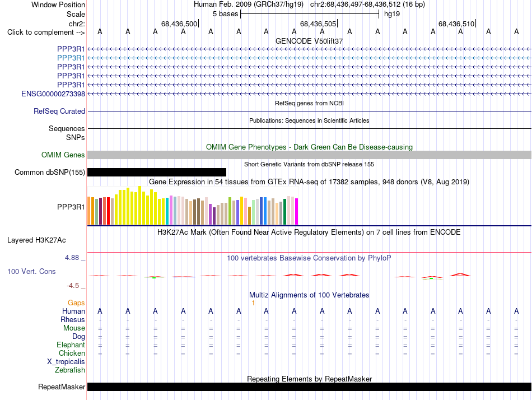Click the gray OMIM Genes bar
The height and width of the screenshot is (400, 532).
309,155
